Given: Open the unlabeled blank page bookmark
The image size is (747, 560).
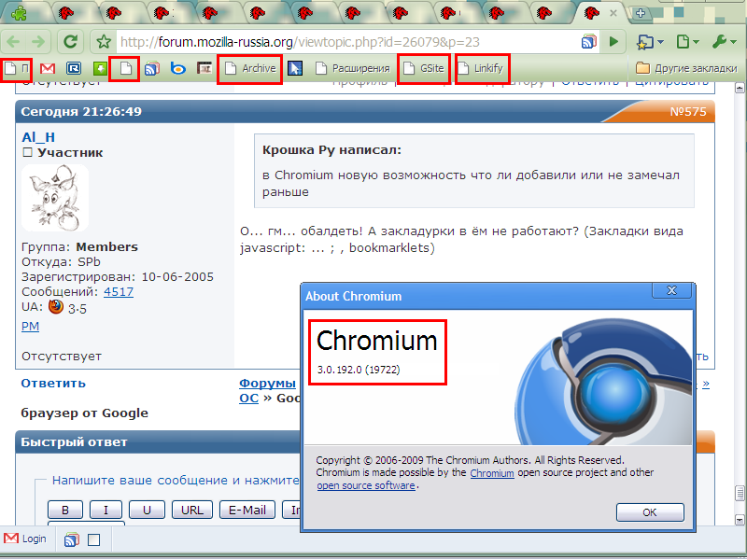Looking at the screenshot, I should pyautogui.click(x=125, y=68).
